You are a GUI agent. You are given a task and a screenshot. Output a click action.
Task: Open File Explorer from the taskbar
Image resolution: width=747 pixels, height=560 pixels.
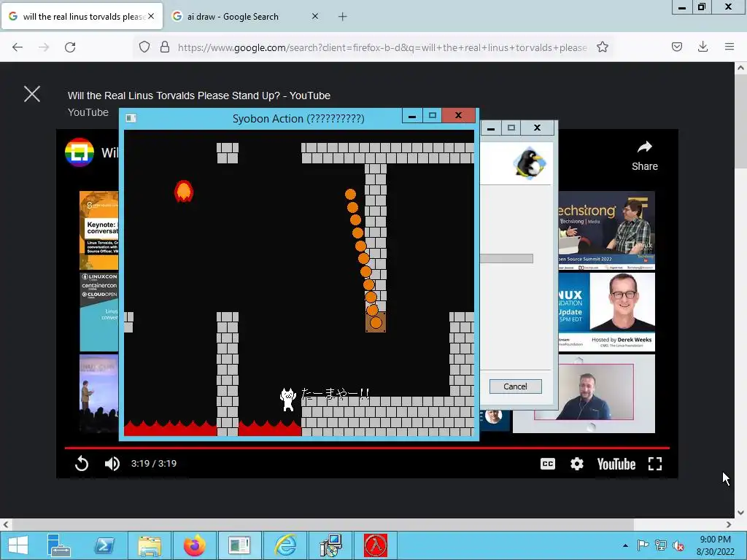tap(150, 545)
